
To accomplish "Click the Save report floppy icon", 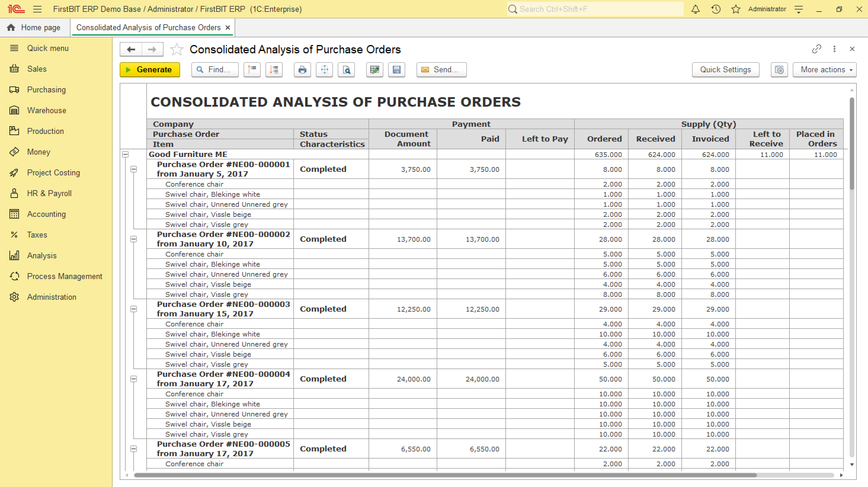I will 396,70.
